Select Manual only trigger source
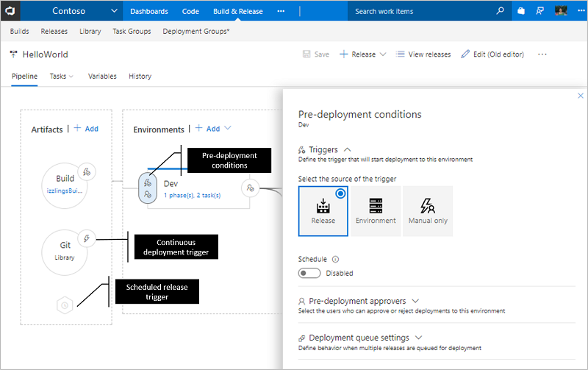This screenshot has width=588, height=370. [428, 211]
